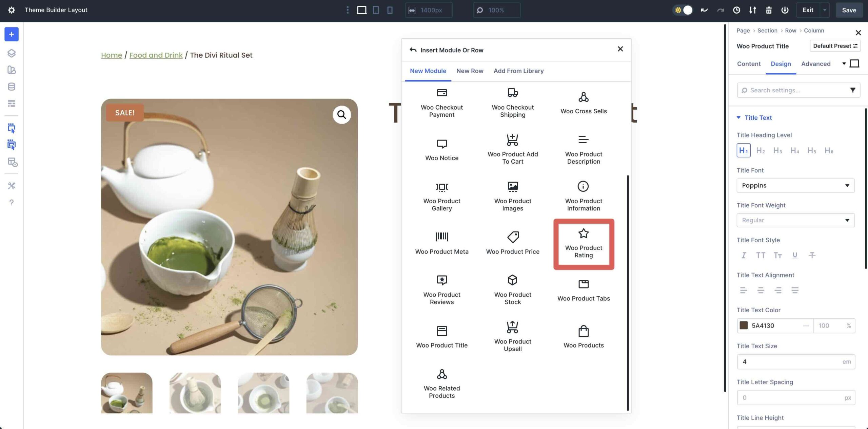Switch to the Add From Library tab
The height and width of the screenshot is (429, 868).
click(x=518, y=71)
